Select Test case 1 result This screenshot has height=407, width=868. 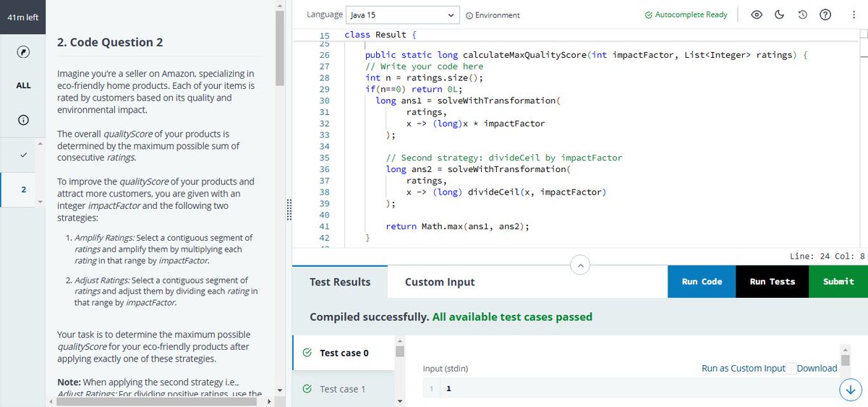pyautogui.click(x=344, y=389)
